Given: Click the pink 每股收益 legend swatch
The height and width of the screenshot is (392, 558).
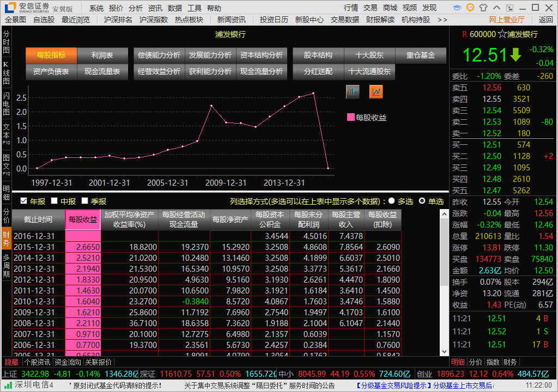Looking at the screenshot, I should click(x=350, y=118).
